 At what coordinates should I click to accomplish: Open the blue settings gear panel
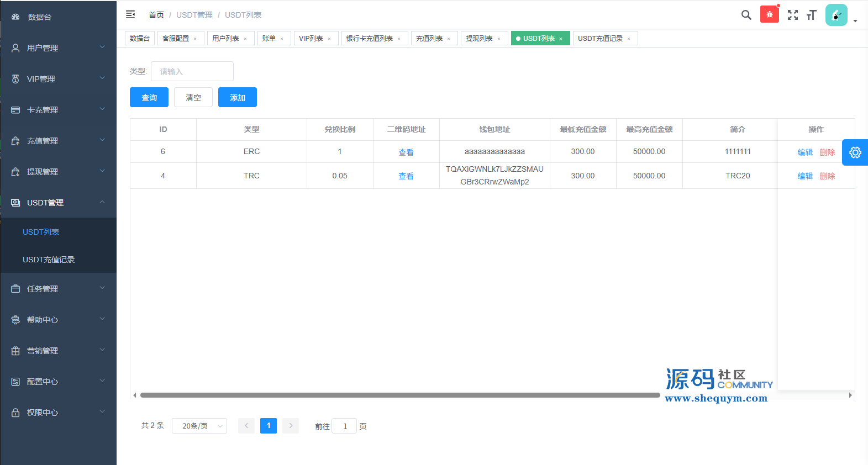pos(855,152)
